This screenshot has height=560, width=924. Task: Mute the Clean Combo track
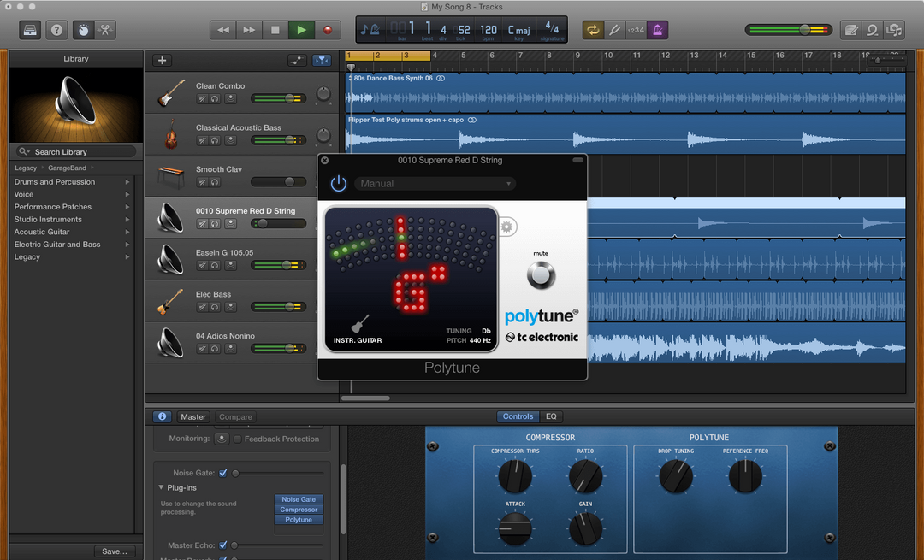point(202,99)
